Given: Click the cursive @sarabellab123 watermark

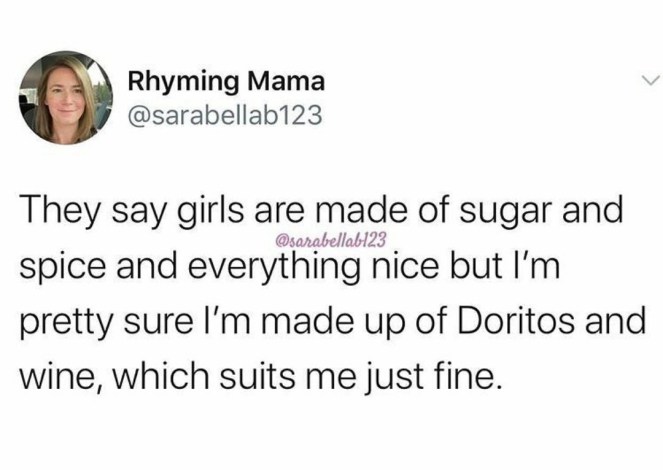Looking at the screenshot, I should (327, 241).
